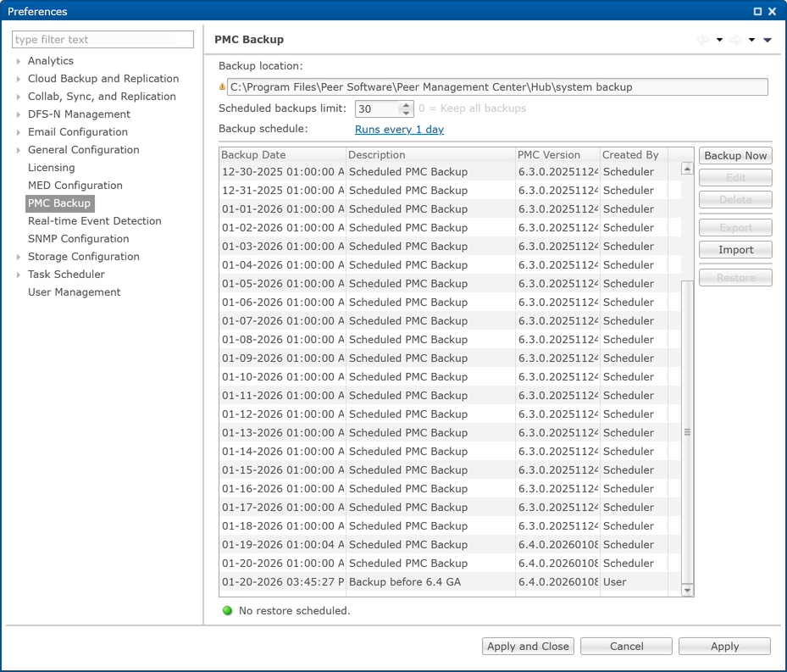Screen dimensions: 787x672
Task: Click the backup table scrollbar thumb
Action: pyautogui.click(x=687, y=432)
